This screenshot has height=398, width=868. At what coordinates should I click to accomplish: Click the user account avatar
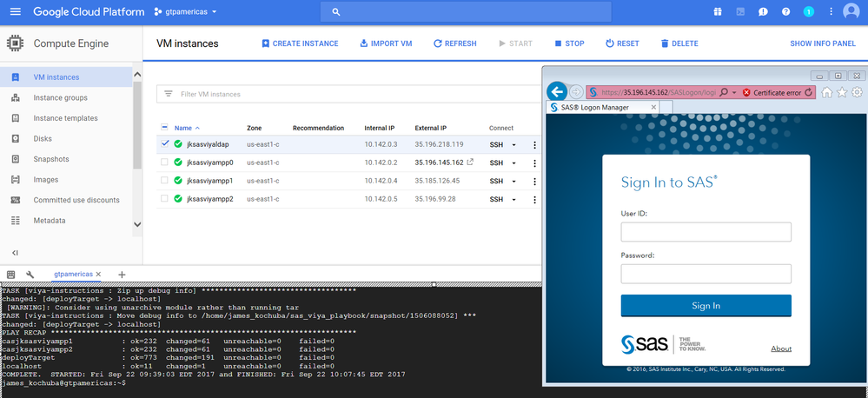(851, 12)
